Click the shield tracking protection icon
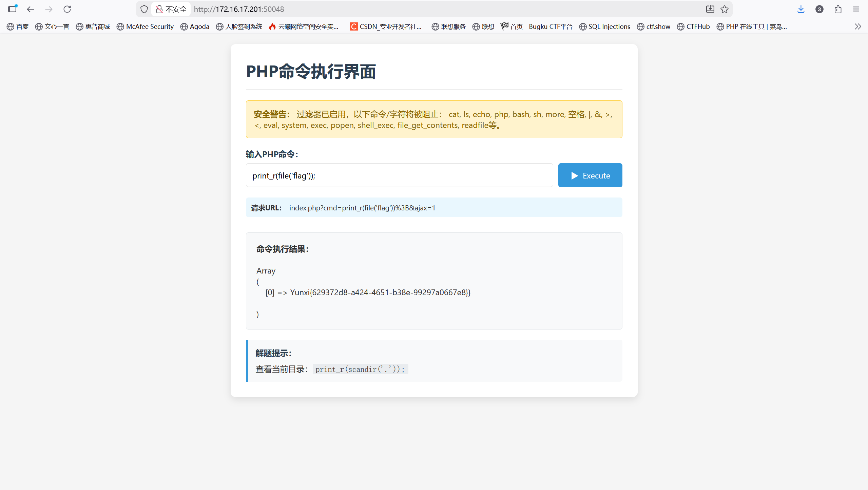The image size is (868, 490). 144,9
